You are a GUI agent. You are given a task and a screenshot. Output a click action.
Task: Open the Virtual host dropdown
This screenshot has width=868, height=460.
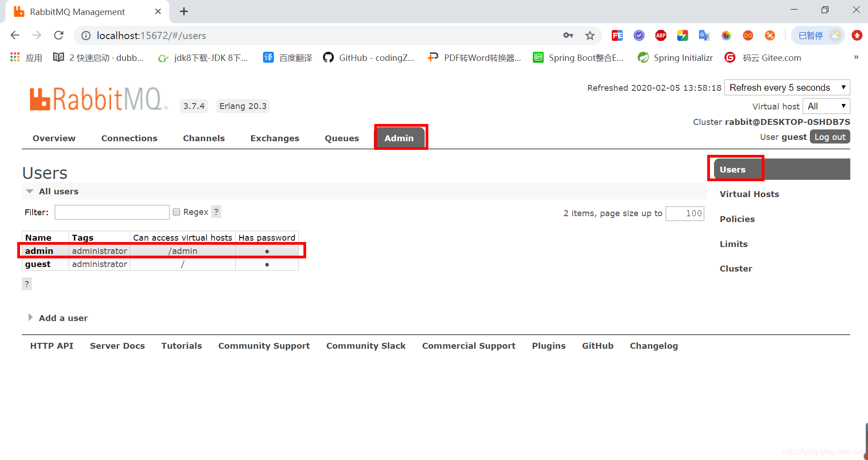826,106
